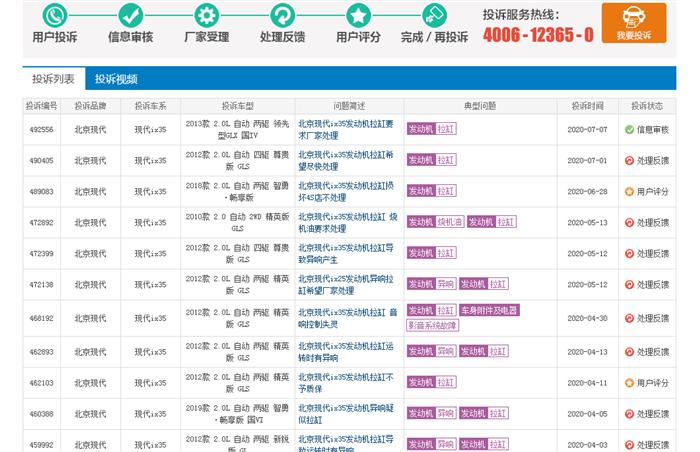Click the orange 我要投诉 button
The height and width of the screenshot is (452, 700).
pos(634,23)
